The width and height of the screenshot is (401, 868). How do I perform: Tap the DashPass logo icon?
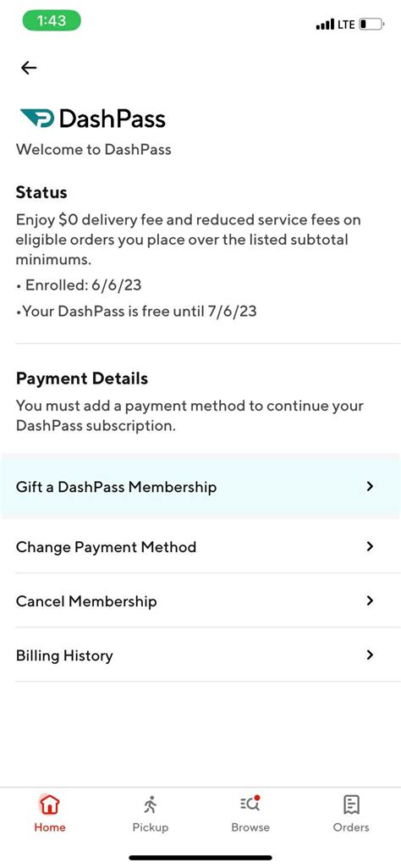[37, 119]
